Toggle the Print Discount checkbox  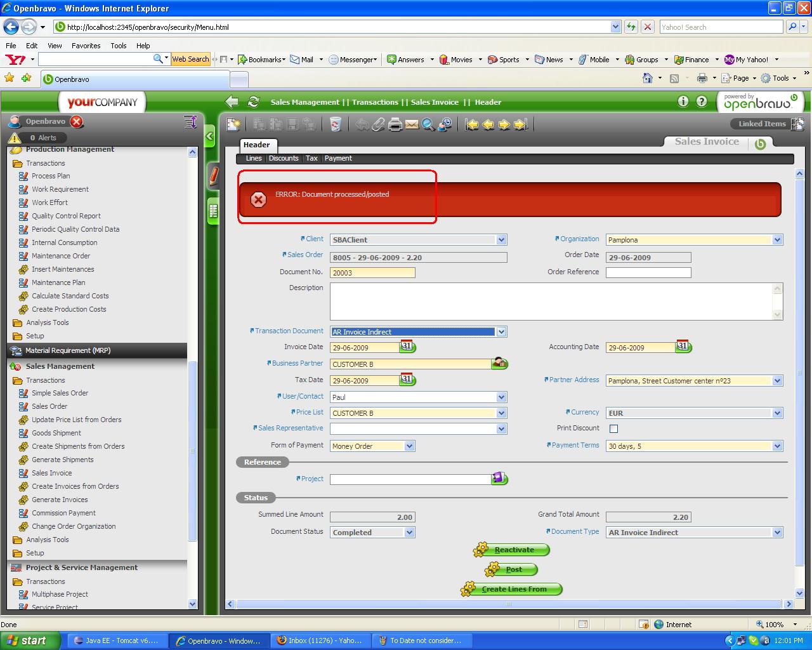[x=613, y=429]
